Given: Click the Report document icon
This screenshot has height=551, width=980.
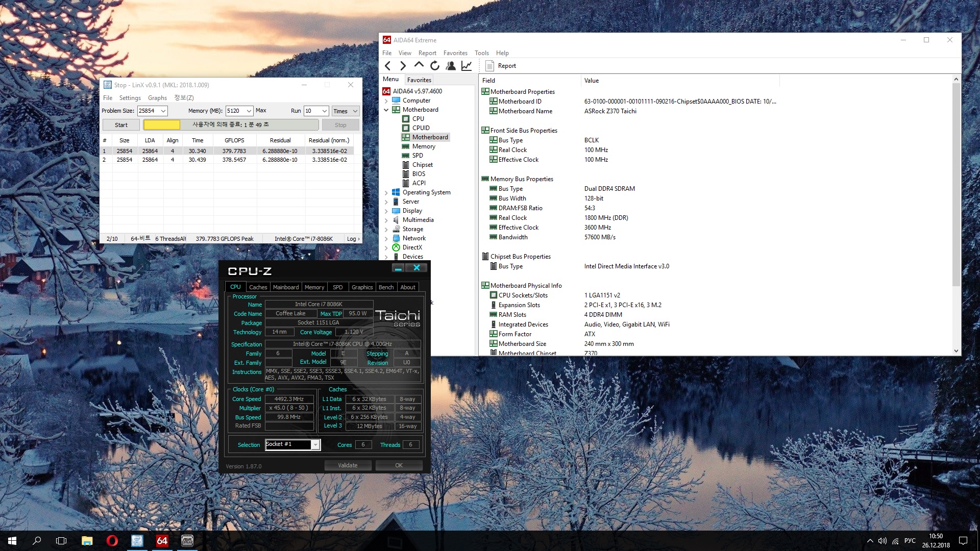Looking at the screenshot, I should point(489,66).
